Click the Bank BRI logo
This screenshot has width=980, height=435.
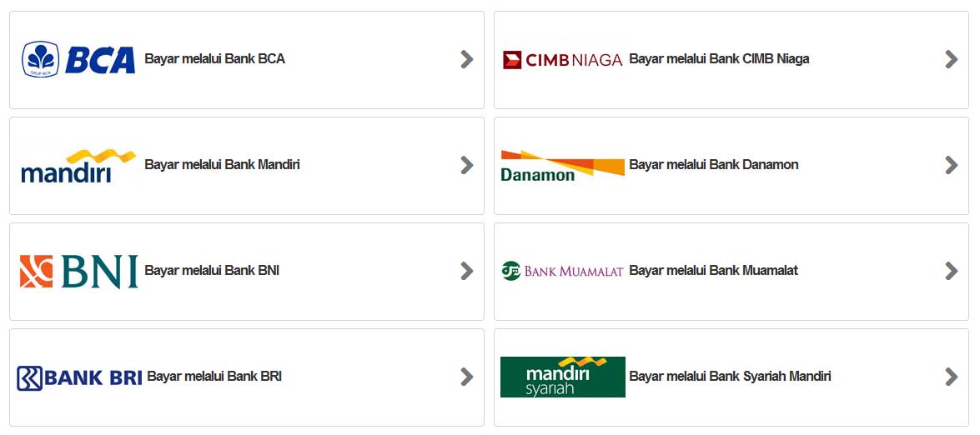point(80,377)
